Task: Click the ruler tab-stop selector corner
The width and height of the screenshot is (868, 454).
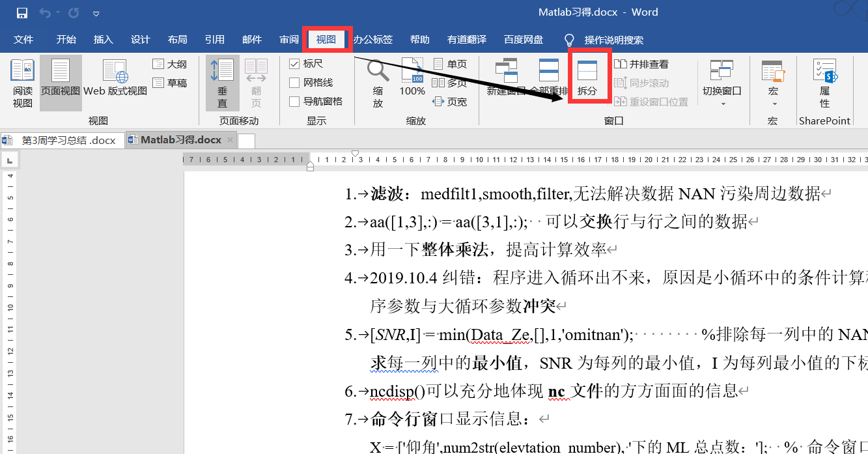Action: tap(10, 160)
